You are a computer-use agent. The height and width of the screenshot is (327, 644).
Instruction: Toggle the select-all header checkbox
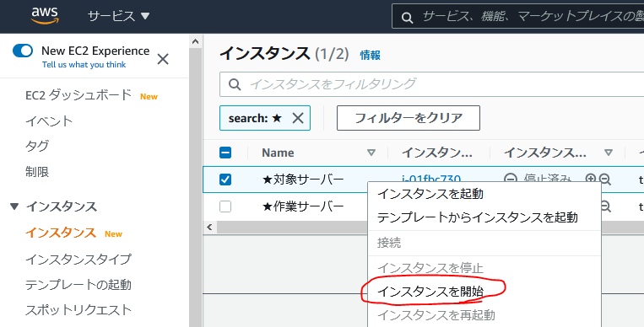pyautogui.click(x=225, y=153)
